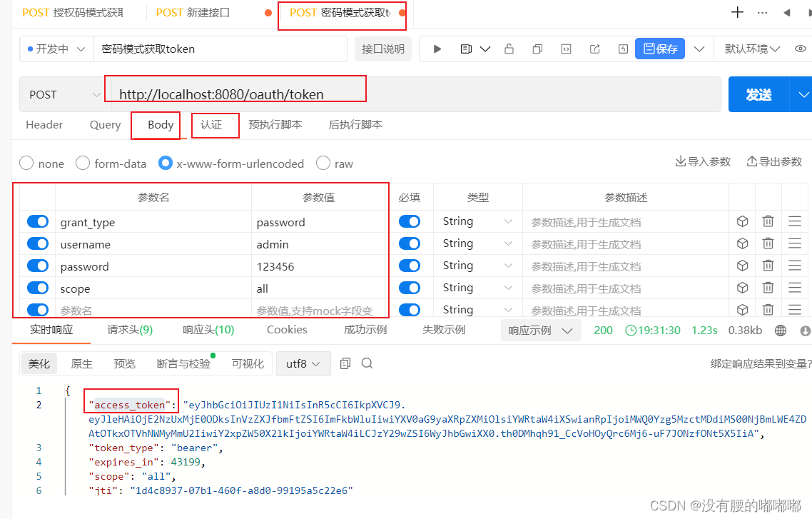Screen dimensions: 812x519
Task: Open the 响应头(10) tab
Action: [208, 330]
